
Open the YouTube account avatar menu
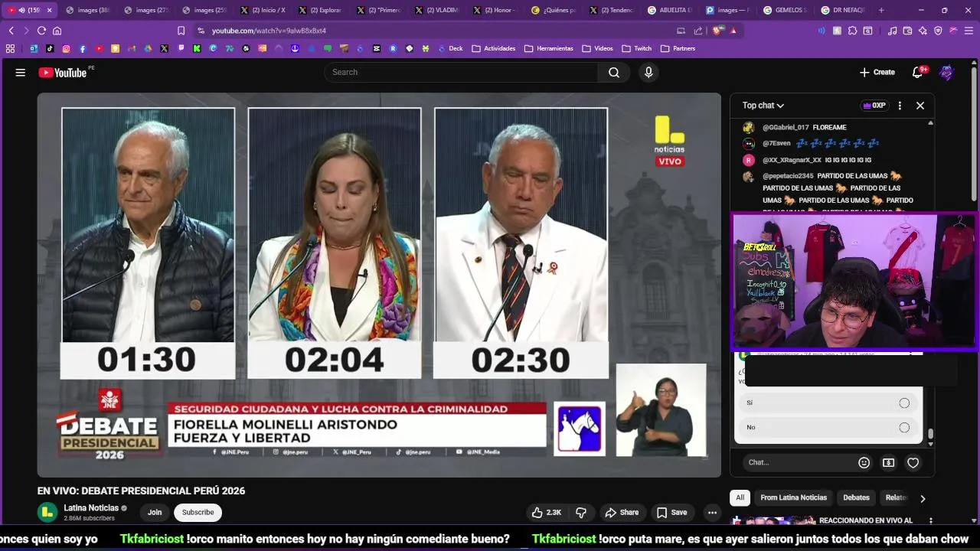pyautogui.click(x=947, y=72)
